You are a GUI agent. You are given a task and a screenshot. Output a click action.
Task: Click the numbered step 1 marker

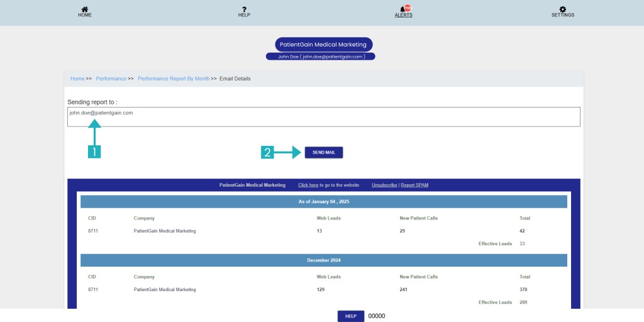click(94, 152)
